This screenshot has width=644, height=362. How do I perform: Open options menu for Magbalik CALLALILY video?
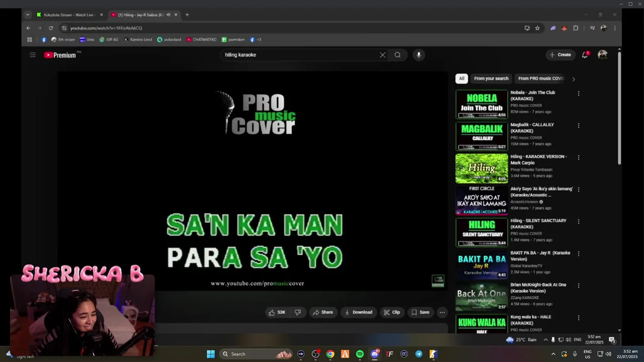pos(579,126)
